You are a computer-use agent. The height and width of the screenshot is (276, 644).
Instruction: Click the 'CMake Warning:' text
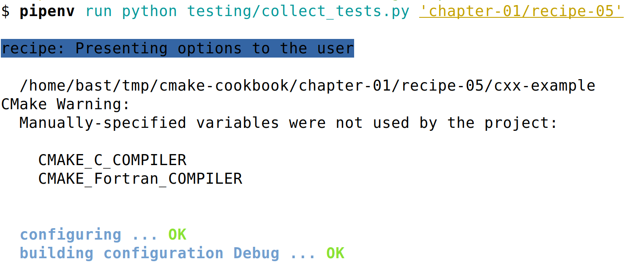pyautogui.click(x=65, y=104)
